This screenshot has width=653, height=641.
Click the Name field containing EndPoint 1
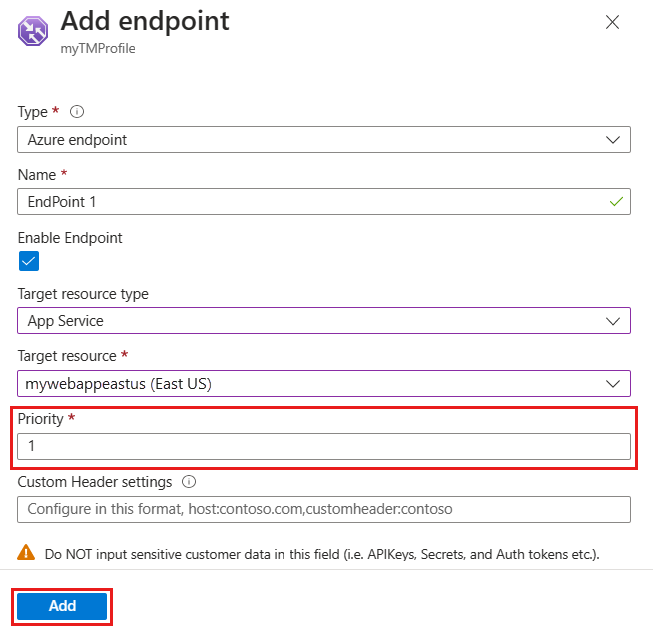[x=310, y=201]
